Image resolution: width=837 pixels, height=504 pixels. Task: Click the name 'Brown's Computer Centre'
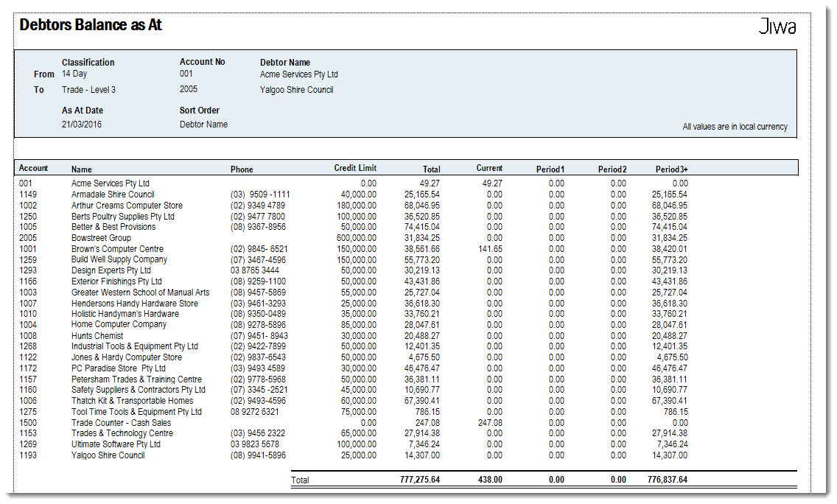click(x=117, y=249)
